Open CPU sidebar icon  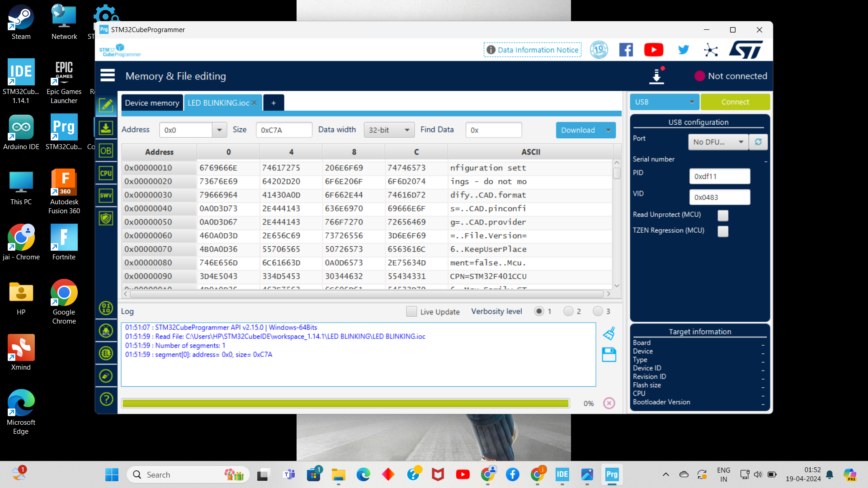tap(106, 174)
